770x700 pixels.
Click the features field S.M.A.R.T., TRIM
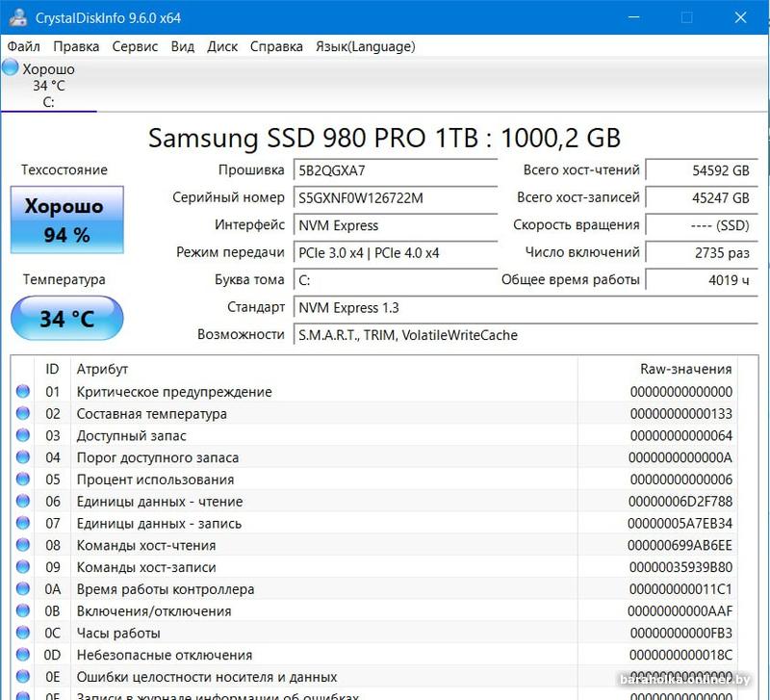pyautogui.click(x=526, y=335)
